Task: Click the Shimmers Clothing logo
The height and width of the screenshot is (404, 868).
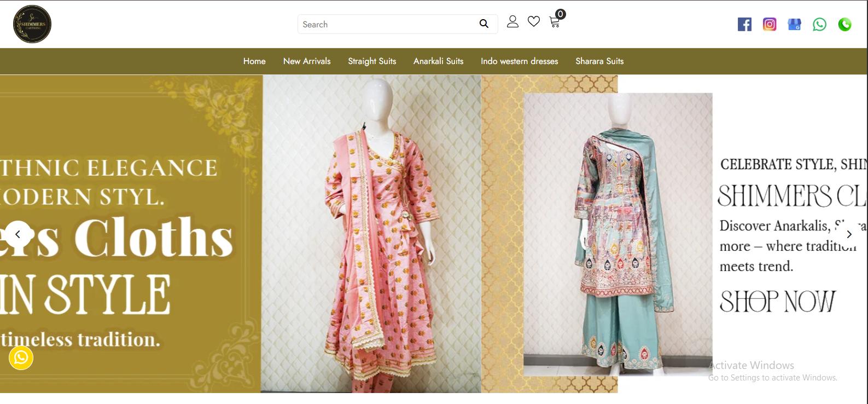Action: [x=32, y=24]
